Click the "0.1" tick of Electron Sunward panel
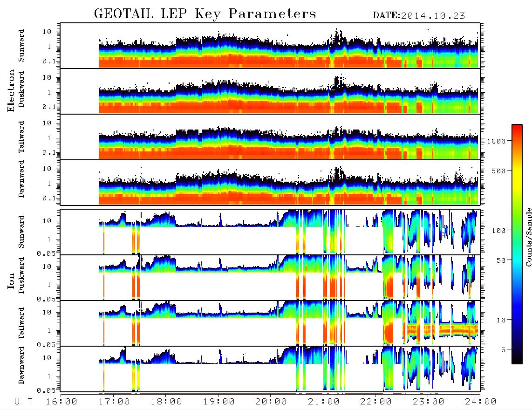 [49, 61]
